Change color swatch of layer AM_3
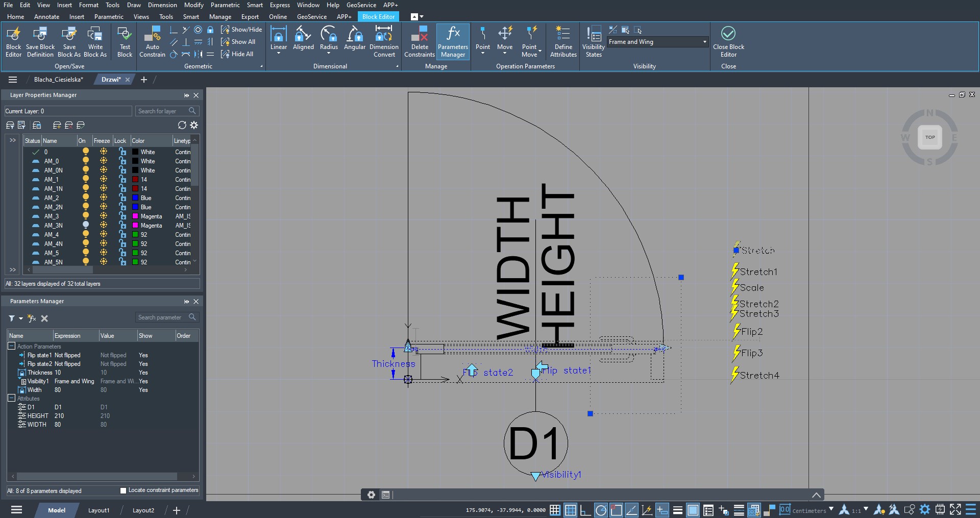This screenshot has width=980, height=518. [135, 216]
